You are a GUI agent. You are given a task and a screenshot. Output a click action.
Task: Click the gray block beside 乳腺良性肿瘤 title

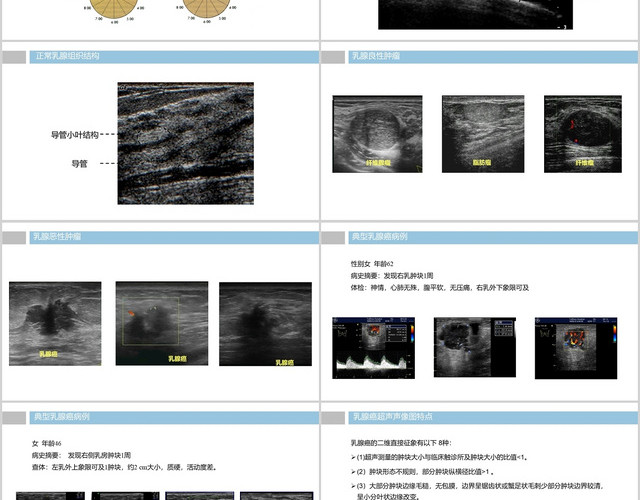pos(333,57)
